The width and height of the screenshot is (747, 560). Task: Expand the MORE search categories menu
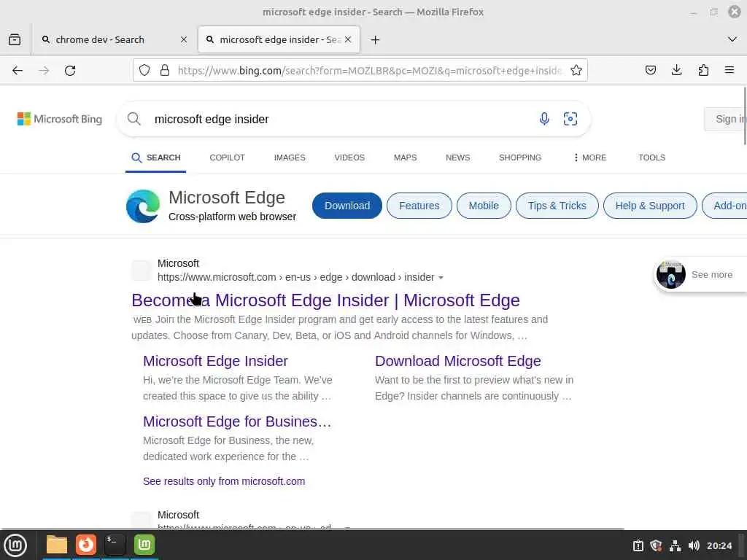coord(589,157)
